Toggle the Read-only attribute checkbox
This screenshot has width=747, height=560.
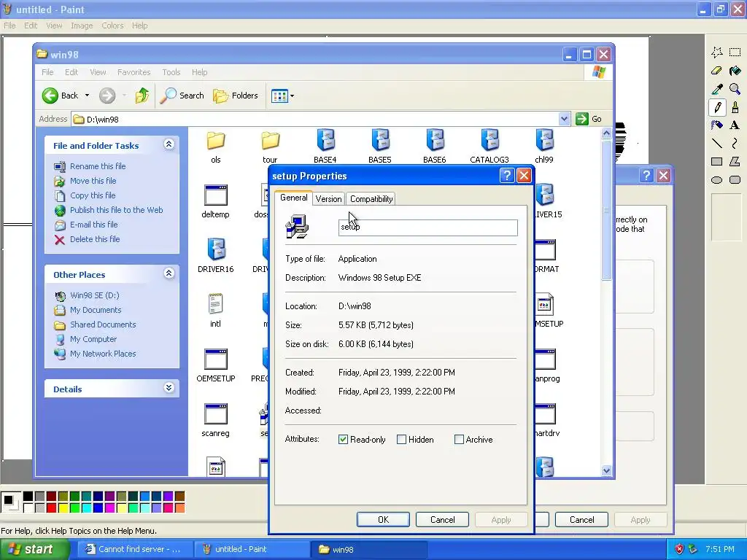343,440
